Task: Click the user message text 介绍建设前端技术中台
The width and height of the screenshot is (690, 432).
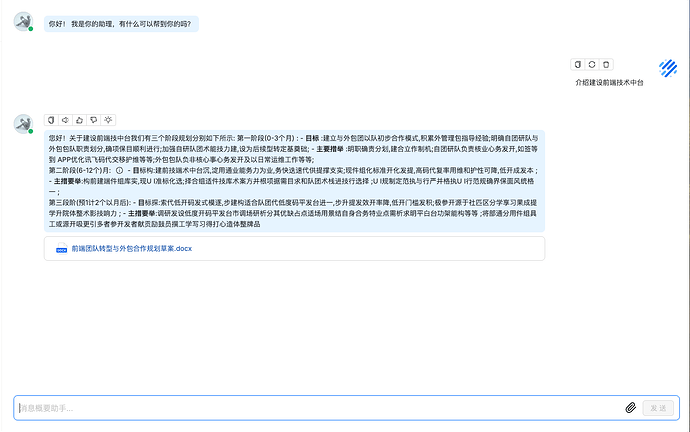Action: [609, 82]
